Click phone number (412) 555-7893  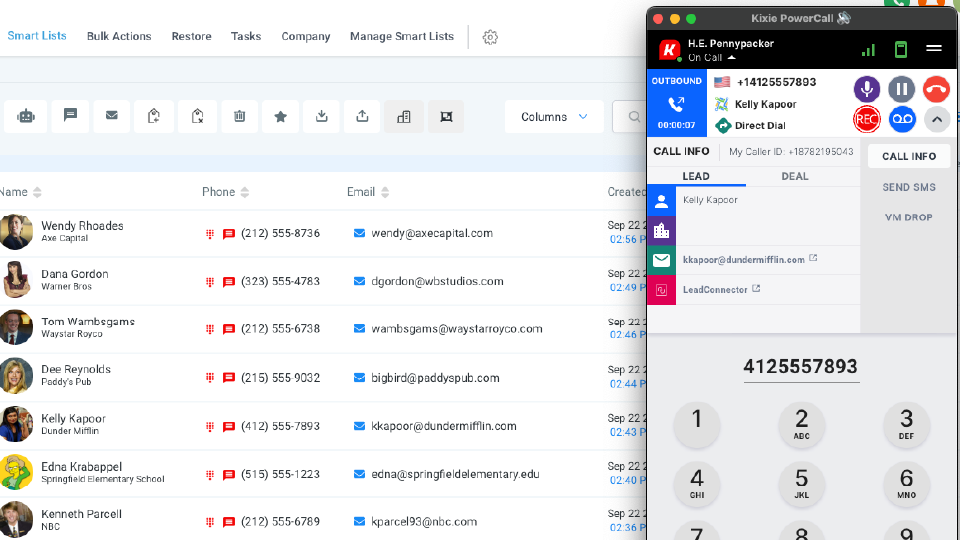[x=280, y=426]
